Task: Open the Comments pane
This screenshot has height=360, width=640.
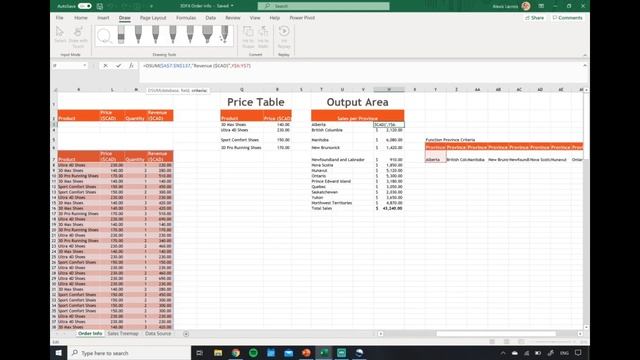Action: pyautogui.click(x=567, y=18)
